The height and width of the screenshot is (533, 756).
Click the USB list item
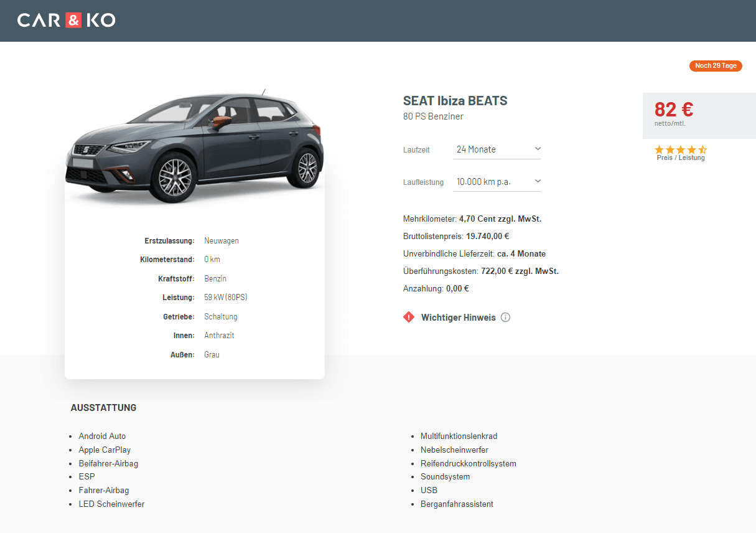click(429, 491)
